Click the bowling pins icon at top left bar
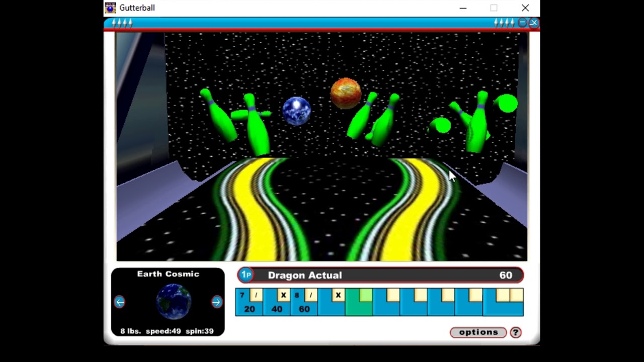This screenshot has height=362, width=644. (x=122, y=23)
